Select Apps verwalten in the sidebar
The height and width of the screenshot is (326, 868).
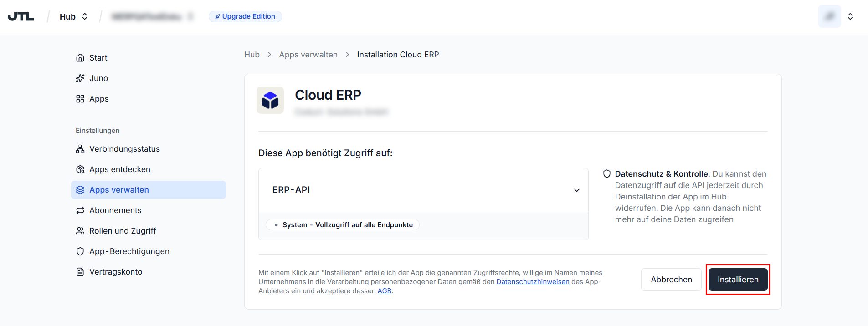[x=149, y=190]
